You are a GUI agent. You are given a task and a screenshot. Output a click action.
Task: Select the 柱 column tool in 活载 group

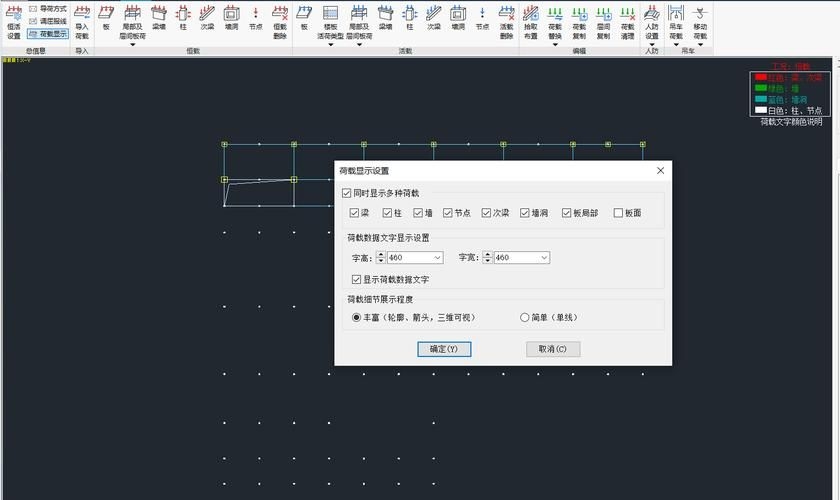[x=410, y=18]
